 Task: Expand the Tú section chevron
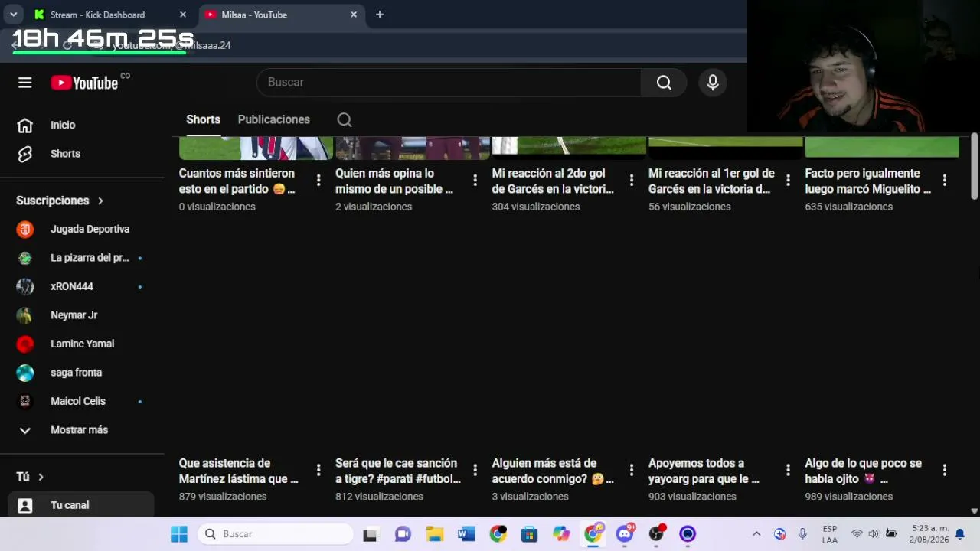click(41, 477)
